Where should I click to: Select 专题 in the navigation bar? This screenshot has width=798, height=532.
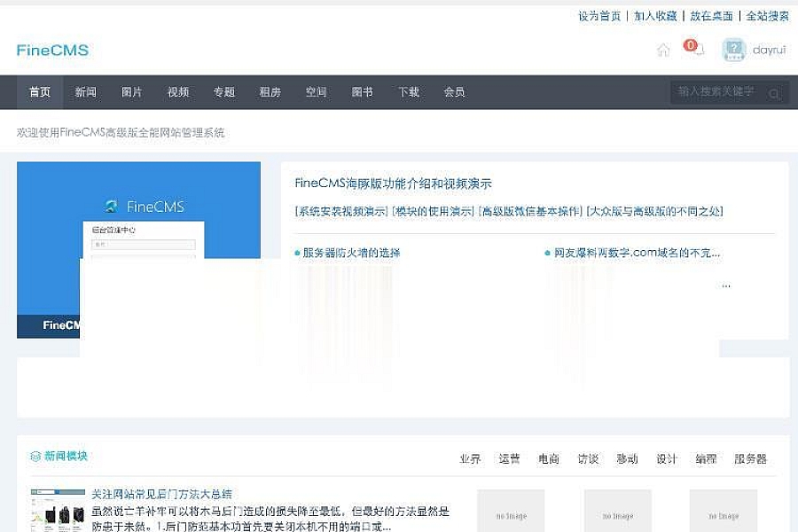[x=224, y=92]
